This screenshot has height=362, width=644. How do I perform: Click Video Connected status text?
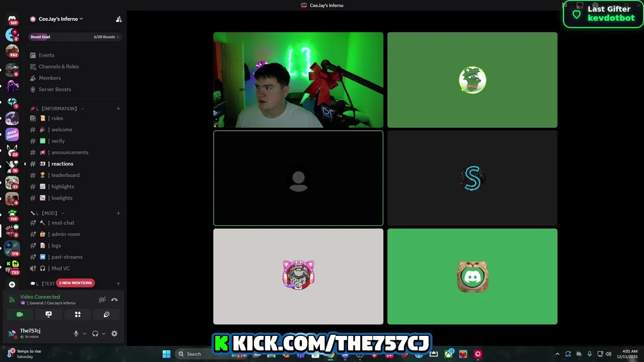click(40, 297)
